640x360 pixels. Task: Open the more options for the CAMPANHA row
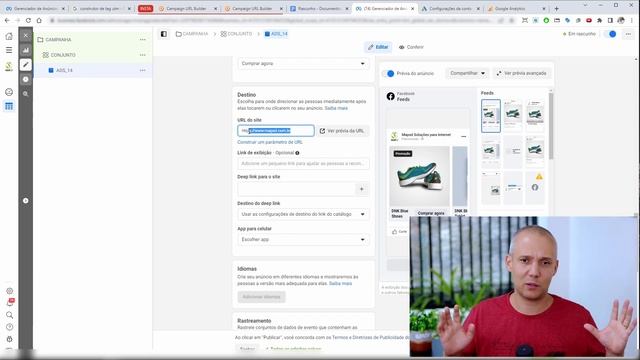pyautogui.click(x=142, y=40)
